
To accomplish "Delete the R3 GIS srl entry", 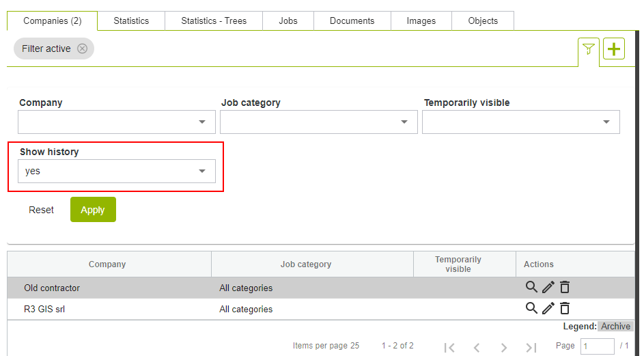I will click(565, 309).
